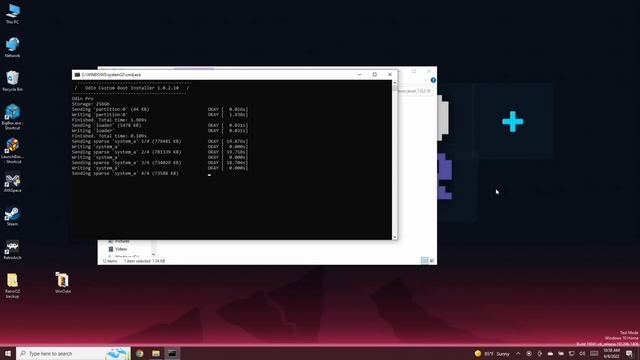Open the Windows Start menu
Image resolution: width=640 pixels, height=360 pixels.
tap(8, 353)
